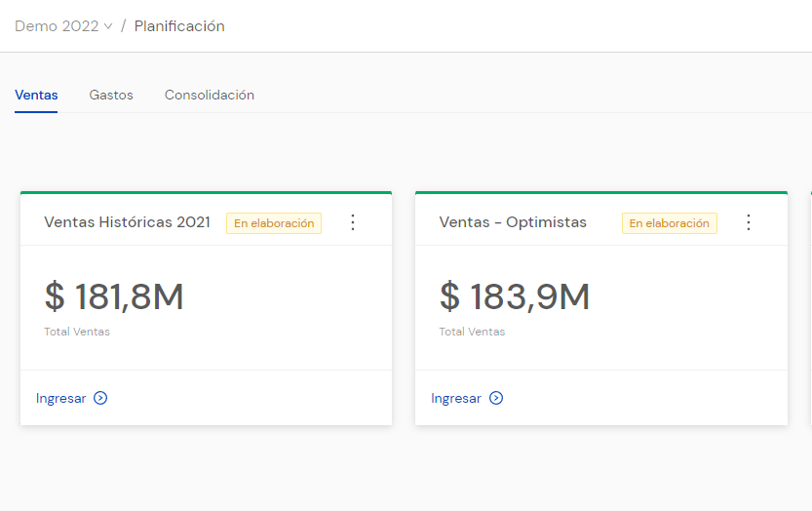Image resolution: width=812 pixels, height=511 pixels.
Task: Click the Demo 2022 breadcrumb text
Action: coord(57,26)
